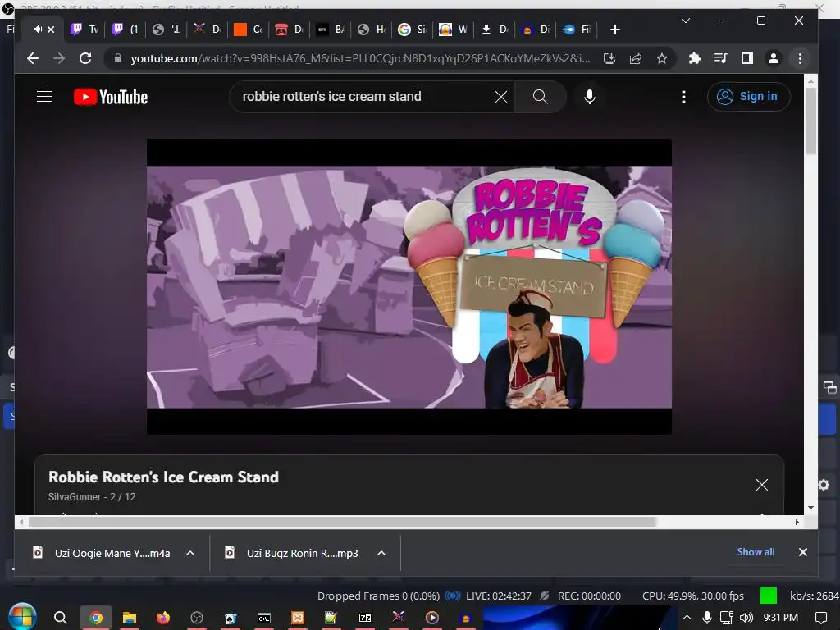This screenshot has width=840, height=630.
Task: Open YouTube settings three-dot menu
Action: 683,97
